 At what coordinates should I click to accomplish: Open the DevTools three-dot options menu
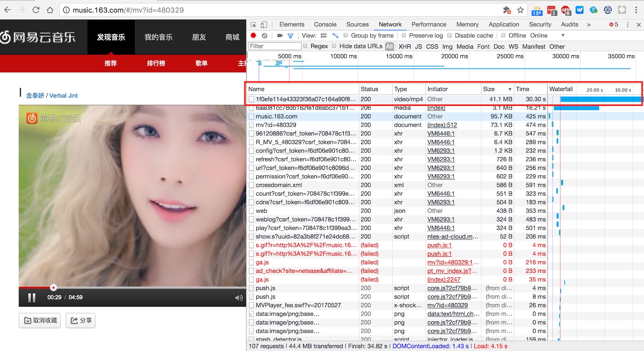[627, 25]
